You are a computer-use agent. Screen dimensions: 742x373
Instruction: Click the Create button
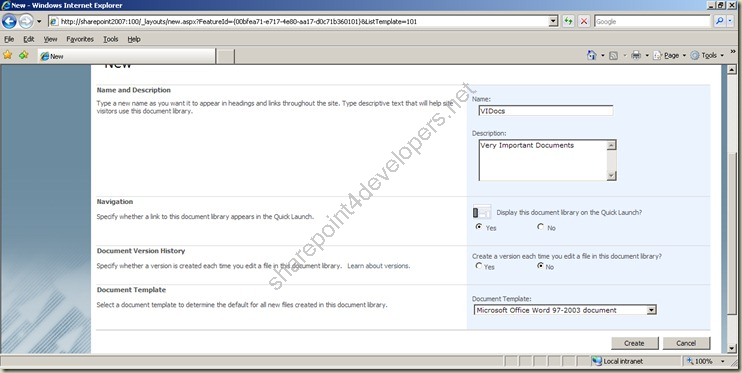(634, 343)
